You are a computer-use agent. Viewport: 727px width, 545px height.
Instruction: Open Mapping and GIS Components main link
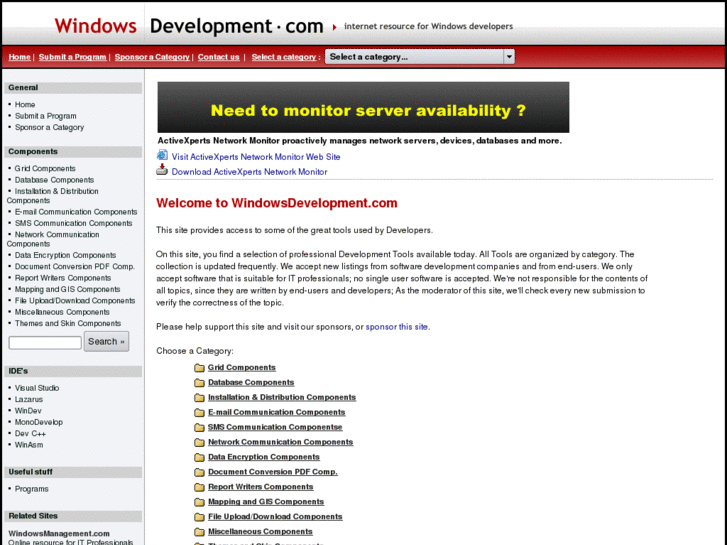pyautogui.click(x=266, y=501)
